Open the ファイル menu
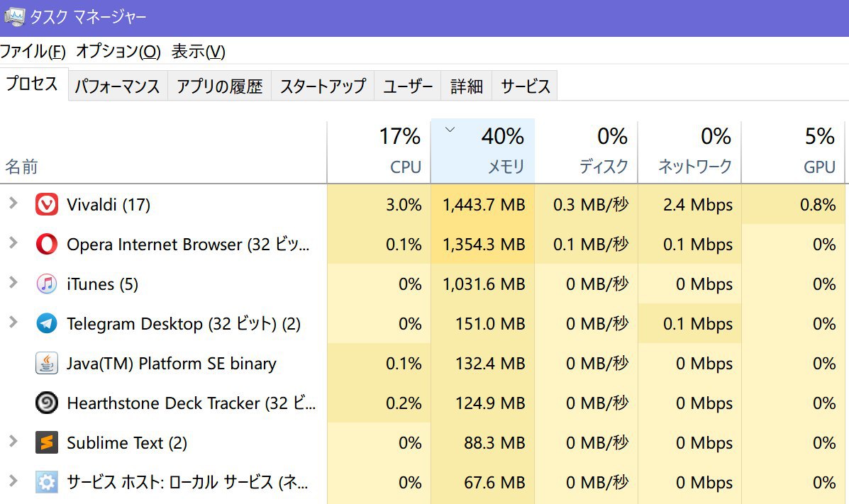Screen dimensions: 849x504 coord(33,52)
